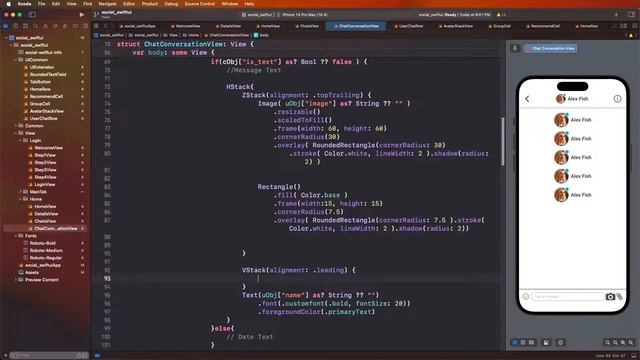Switch to Variants preview mode
640x360 pixels.
pos(531,342)
